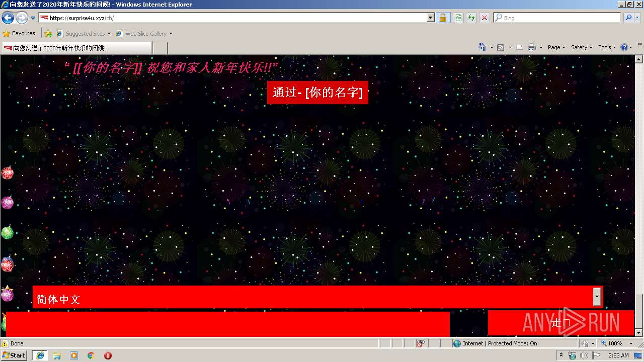The height and width of the screenshot is (362, 644).
Task: Click the security lock icon
Action: pyautogui.click(x=443, y=18)
